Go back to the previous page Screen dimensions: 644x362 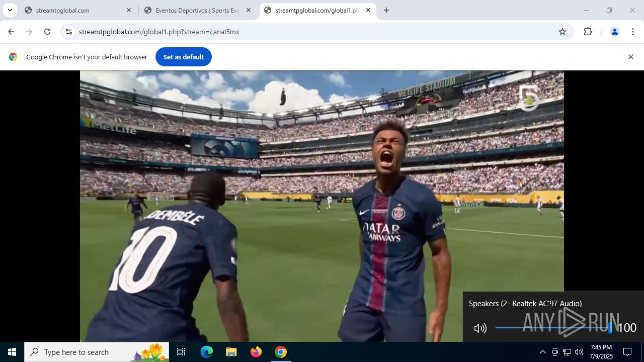pyautogui.click(x=11, y=32)
